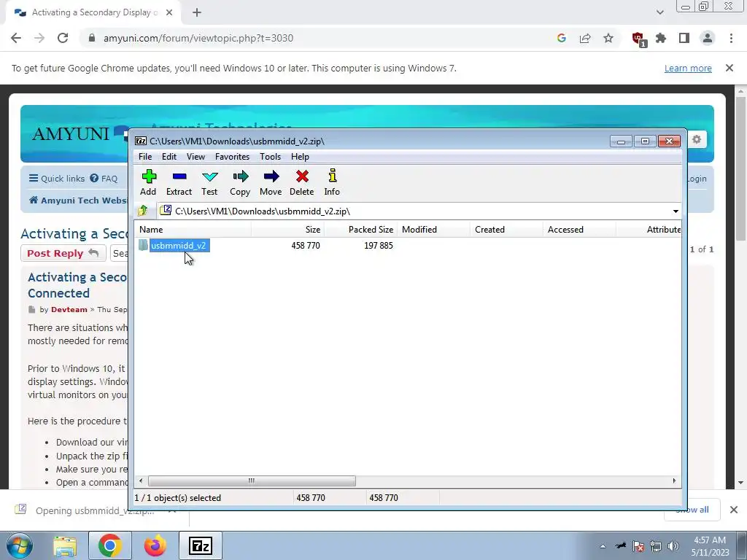Click the Extract toolbar icon

(x=179, y=183)
